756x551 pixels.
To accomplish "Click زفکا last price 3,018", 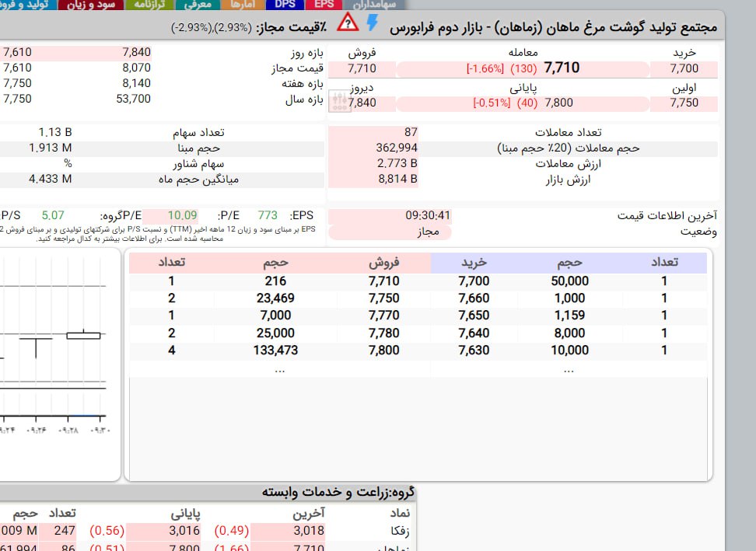I will pyautogui.click(x=309, y=531).
